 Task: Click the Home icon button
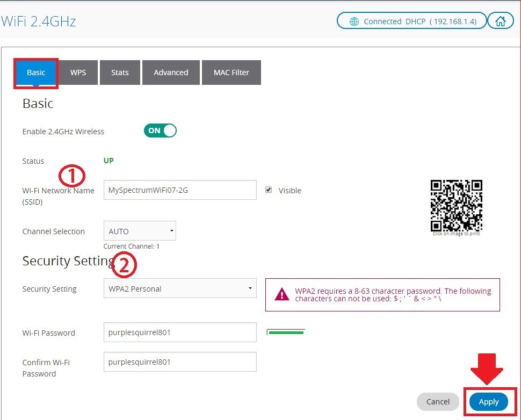click(x=501, y=21)
